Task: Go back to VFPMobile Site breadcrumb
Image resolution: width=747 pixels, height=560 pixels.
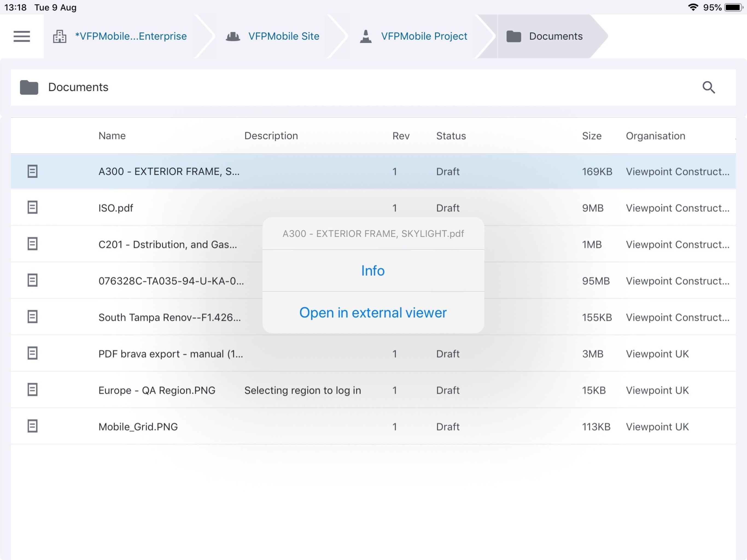Action: pyautogui.click(x=284, y=36)
